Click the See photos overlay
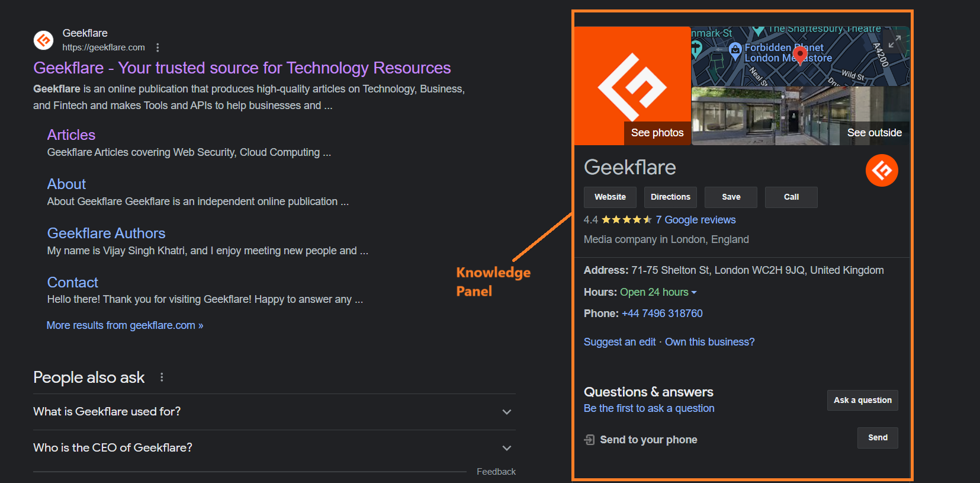 [657, 133]
